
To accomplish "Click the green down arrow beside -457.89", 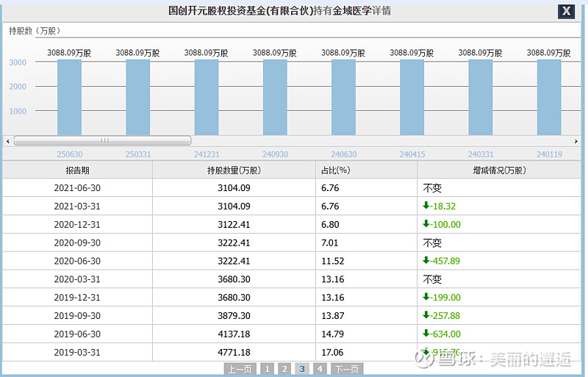I will 426,261.
